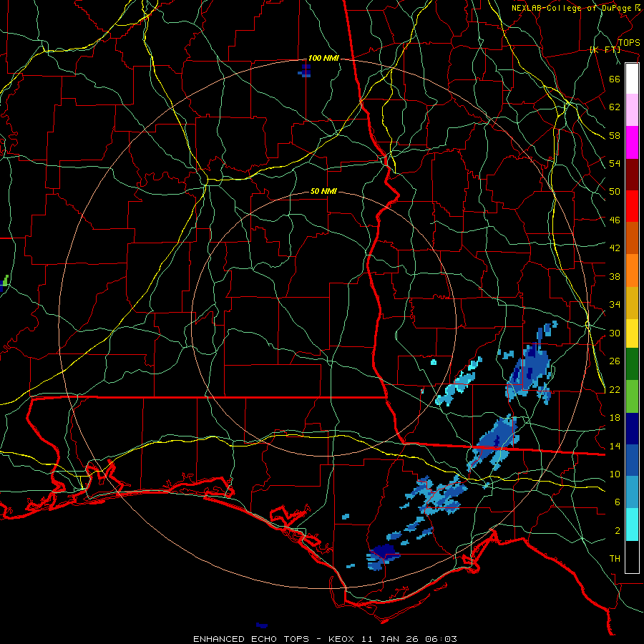Click the K FT units label

pyautogui.click(x=605, y=49)
